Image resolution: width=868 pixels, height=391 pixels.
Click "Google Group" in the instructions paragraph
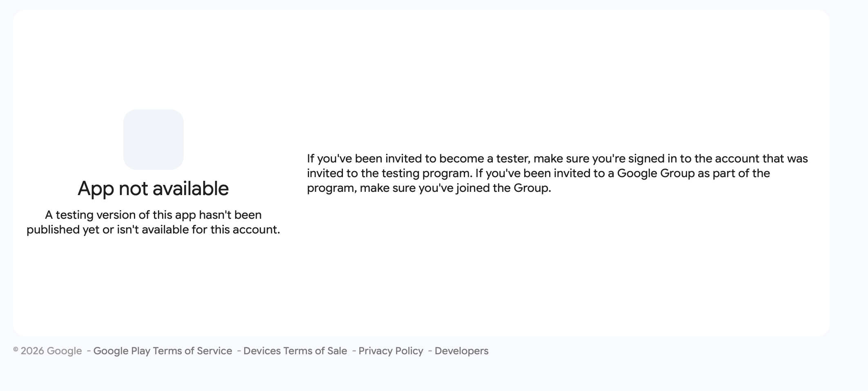[656, 173]
